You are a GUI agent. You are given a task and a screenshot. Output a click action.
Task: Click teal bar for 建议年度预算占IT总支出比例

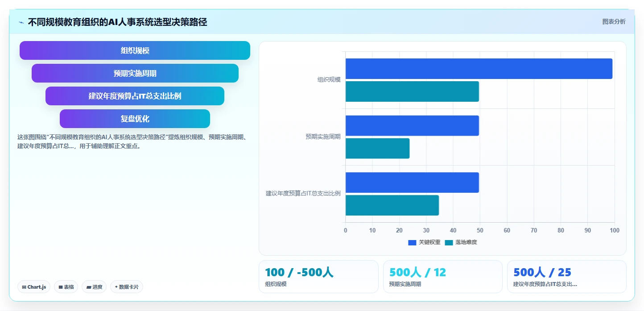[x=392, y=205]
